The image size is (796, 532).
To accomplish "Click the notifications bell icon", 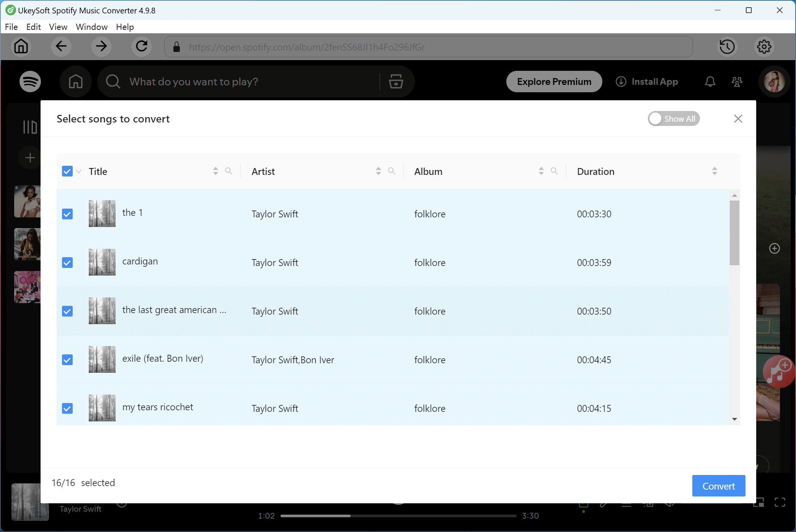I will [710, 82].
